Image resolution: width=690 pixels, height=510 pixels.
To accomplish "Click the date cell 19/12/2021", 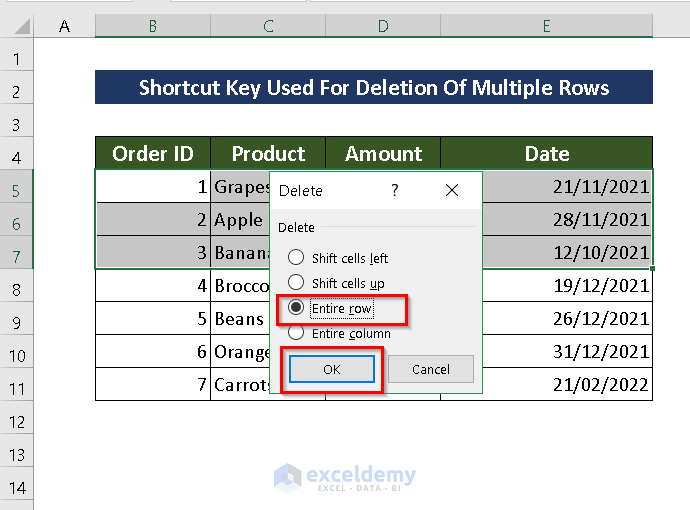I will 567,285.
